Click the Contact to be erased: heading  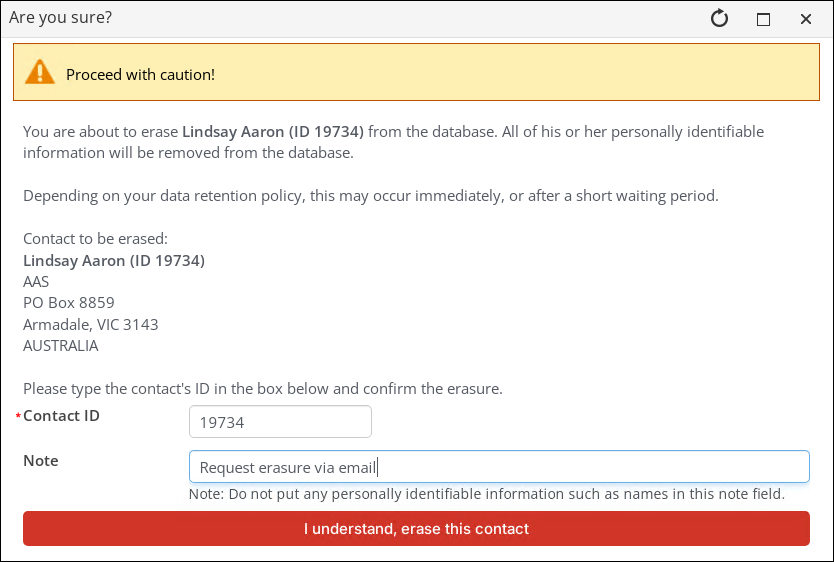coord(95,239)
